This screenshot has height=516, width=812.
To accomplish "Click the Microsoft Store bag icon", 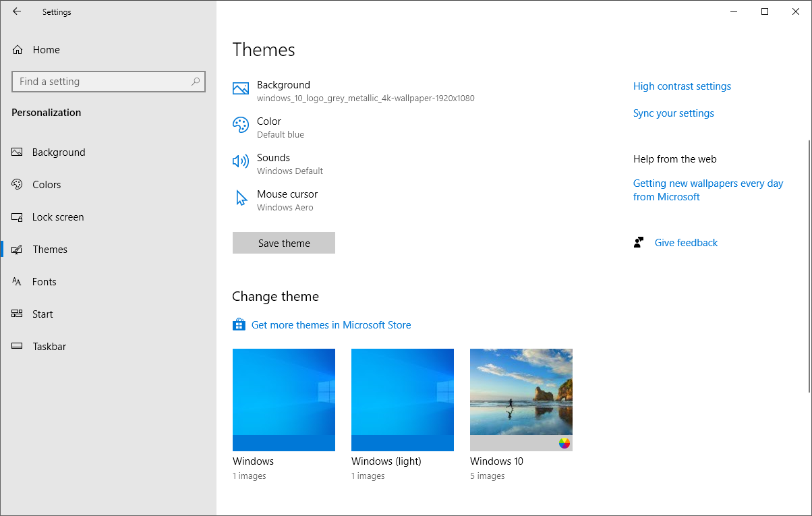I will click(239, 324).
